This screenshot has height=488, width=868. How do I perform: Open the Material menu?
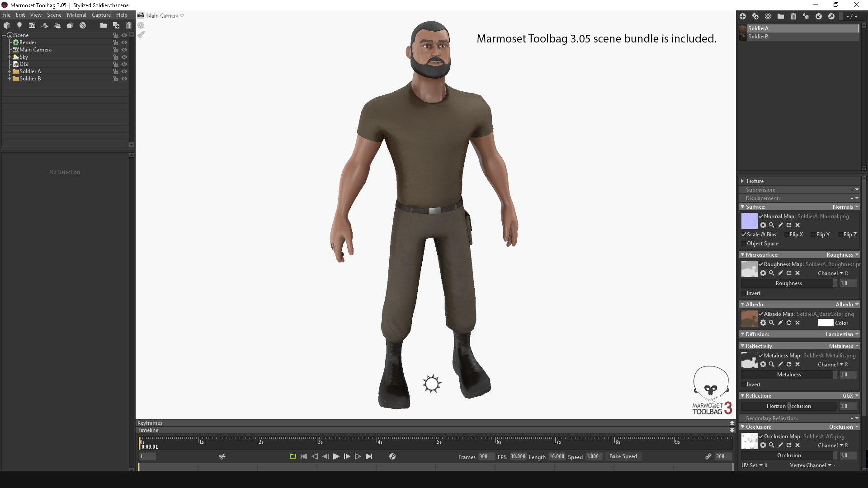pos(76,15)
